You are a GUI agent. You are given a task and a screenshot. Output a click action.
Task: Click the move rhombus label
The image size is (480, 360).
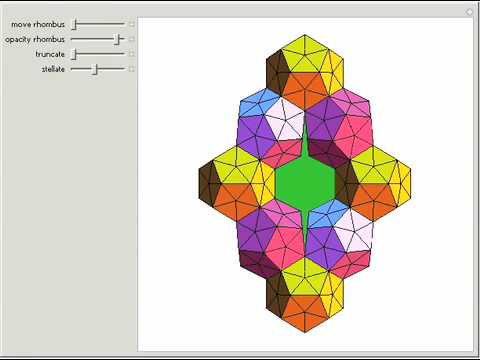tap(38, 24)
